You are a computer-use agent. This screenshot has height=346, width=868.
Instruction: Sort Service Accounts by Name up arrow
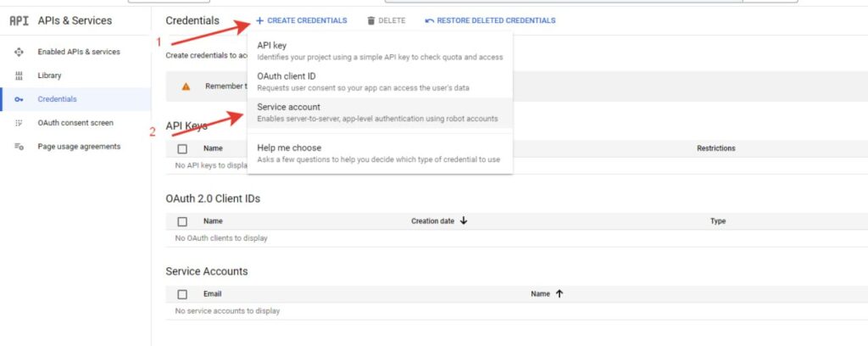(559, 294)
